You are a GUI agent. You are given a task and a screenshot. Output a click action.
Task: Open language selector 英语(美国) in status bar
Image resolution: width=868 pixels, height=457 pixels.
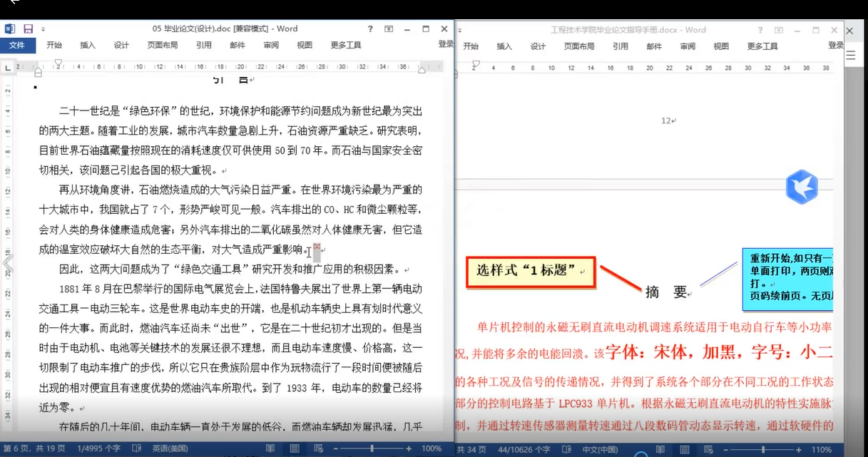coord(170,448)
